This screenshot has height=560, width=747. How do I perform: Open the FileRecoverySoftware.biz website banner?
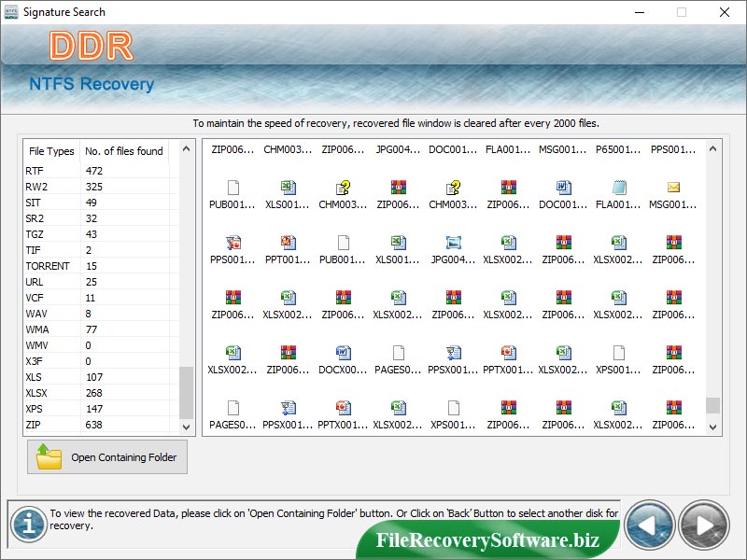point(486,540)
